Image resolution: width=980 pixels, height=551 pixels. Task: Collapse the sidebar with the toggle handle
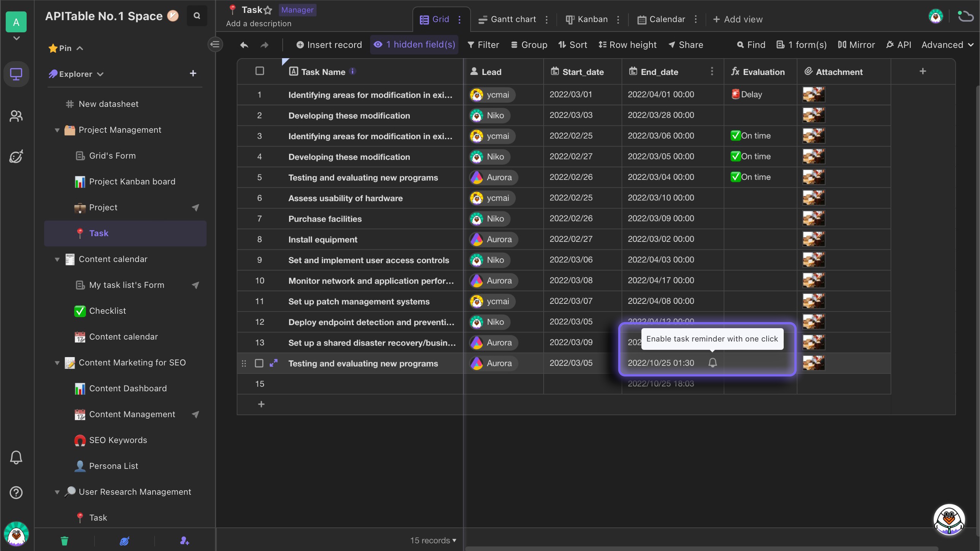(215, 45)
